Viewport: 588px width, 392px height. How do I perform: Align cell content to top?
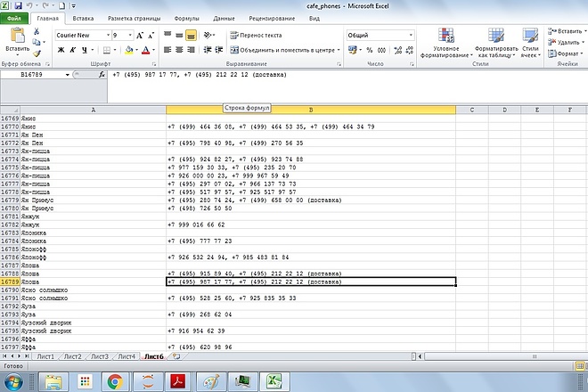pos(167,36)
